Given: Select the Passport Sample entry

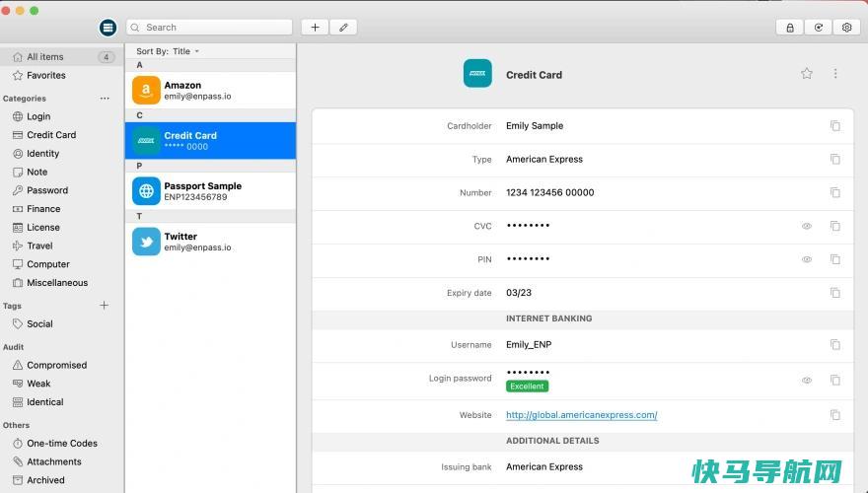Looking at the screenshot, I should point(210,191).
